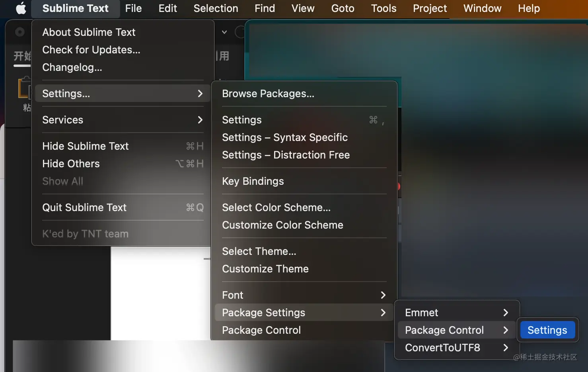This screenshot has height=372, width=588.
Task: Open the File menu
Action: [133, 8]
